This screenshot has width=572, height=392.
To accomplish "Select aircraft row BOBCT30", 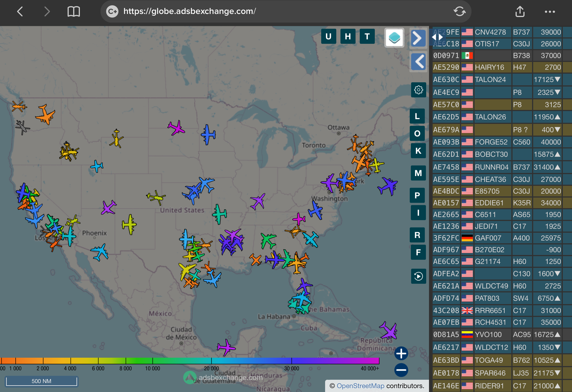I will (x=502, y=154).
